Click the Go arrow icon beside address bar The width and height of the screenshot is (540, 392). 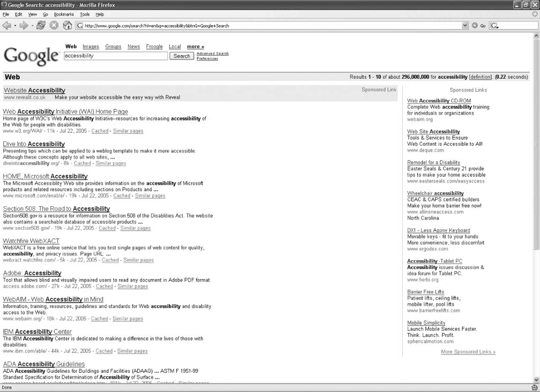point(475,26)
